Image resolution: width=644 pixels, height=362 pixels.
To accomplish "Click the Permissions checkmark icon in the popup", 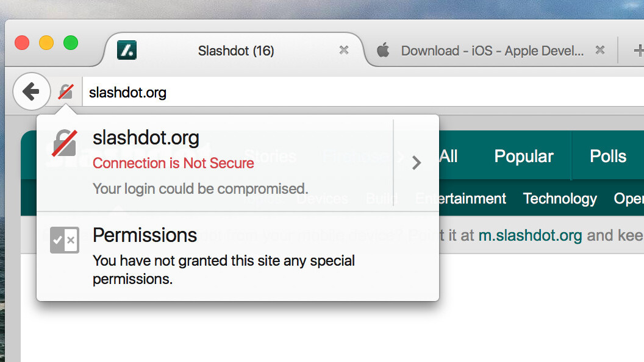I will pyautogui.click(x=64, y=240).
